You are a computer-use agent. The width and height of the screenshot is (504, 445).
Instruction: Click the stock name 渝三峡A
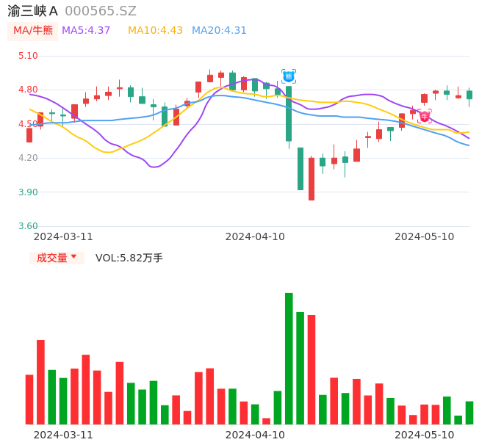click(x=33, y=11)
